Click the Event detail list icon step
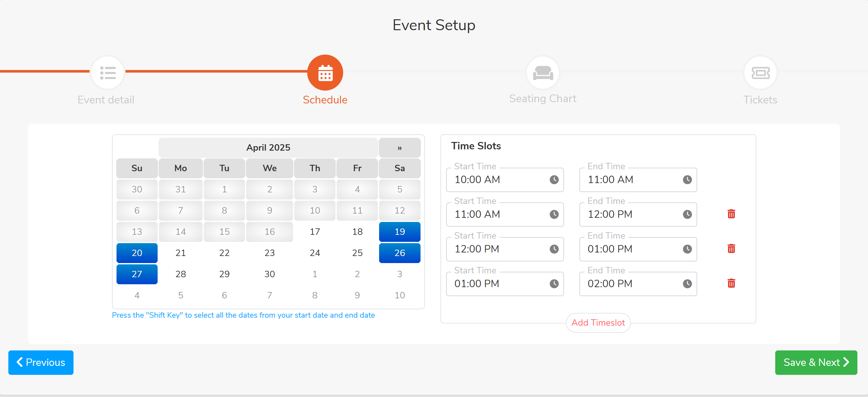This screenshot has height=397, width=868. click(x=108, y=73)
